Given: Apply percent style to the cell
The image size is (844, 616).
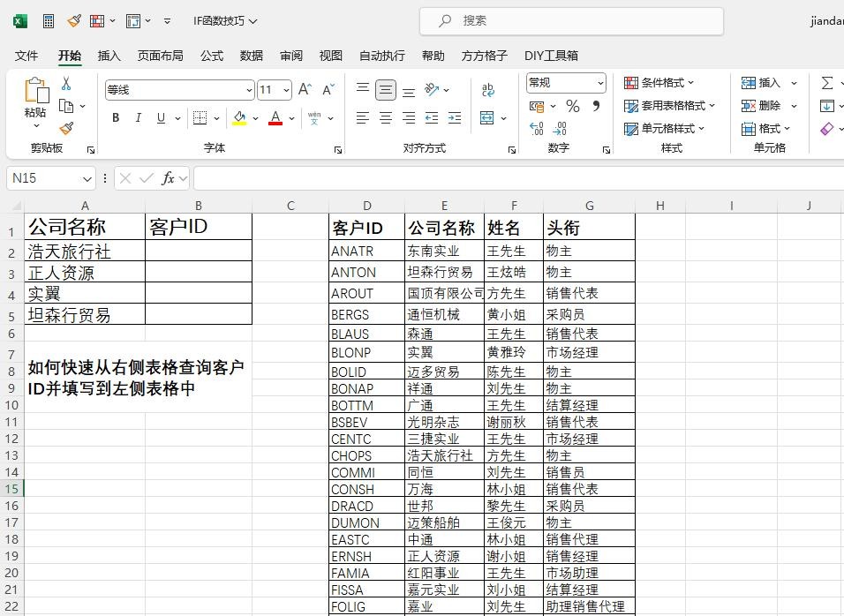Looking at the screenshot, I should pos(573,107).
